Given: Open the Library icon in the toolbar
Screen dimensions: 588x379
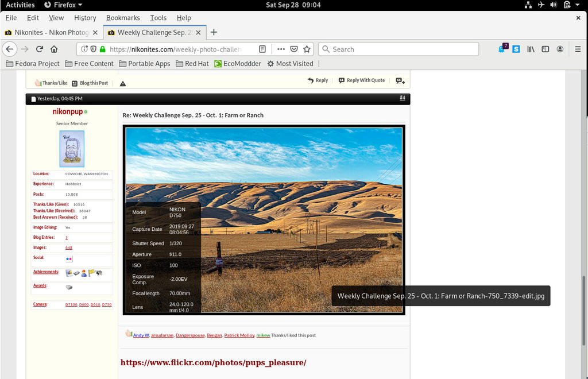Looking at the screenshot, I should (531, 49).
